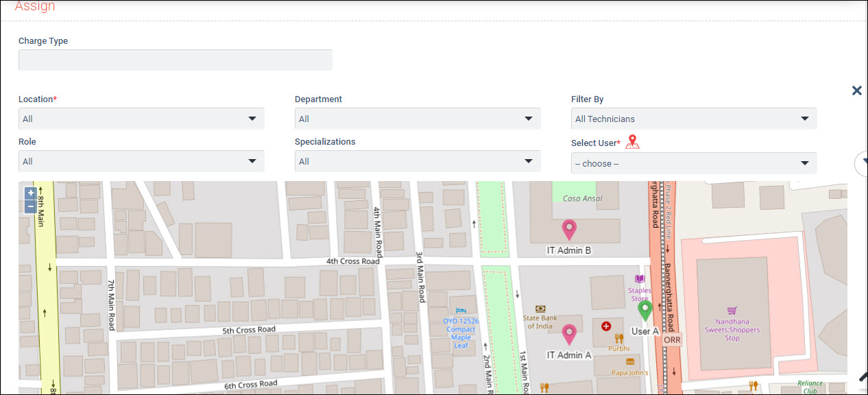Viewport: 868px width, 395px height.
Task: Click the red hospital cross map icon
Action: coord(605,326)
